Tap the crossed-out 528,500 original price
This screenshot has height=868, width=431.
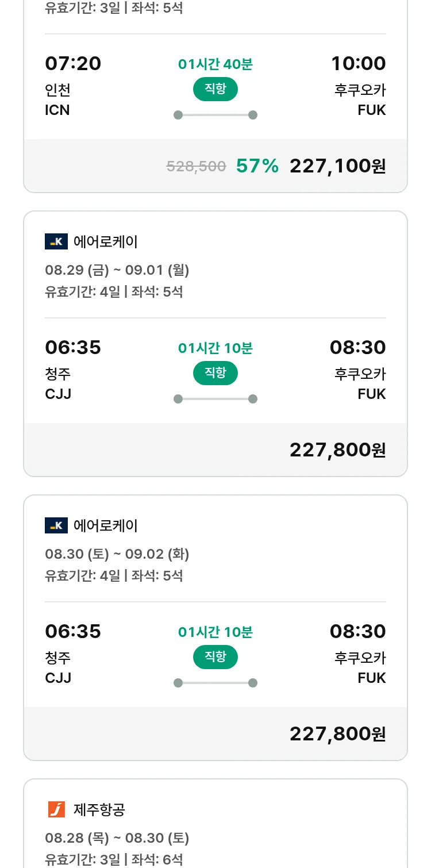click(196, 167)
